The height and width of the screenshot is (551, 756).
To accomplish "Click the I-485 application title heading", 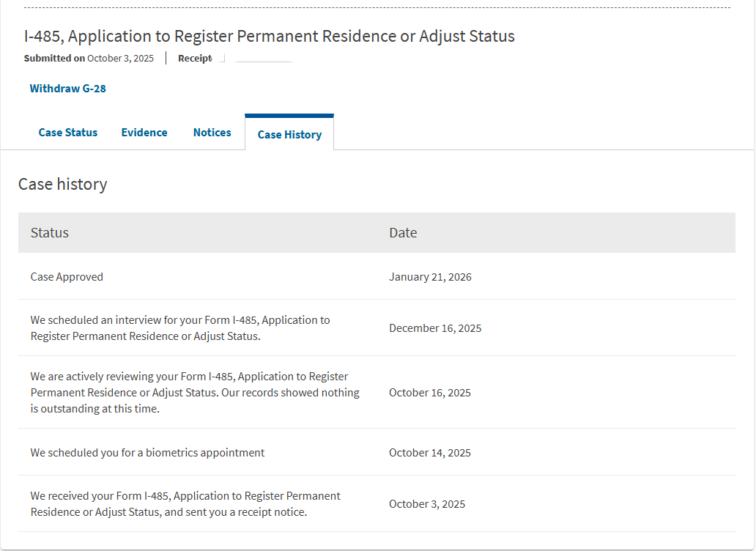I will [270, 36].
